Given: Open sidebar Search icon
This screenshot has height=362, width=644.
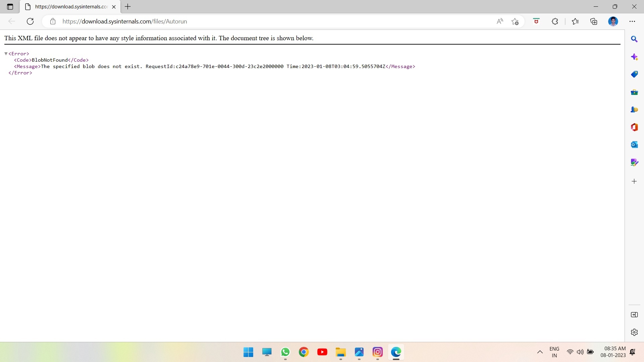Looking at the screenshot, I should click(x=634, y=39).
